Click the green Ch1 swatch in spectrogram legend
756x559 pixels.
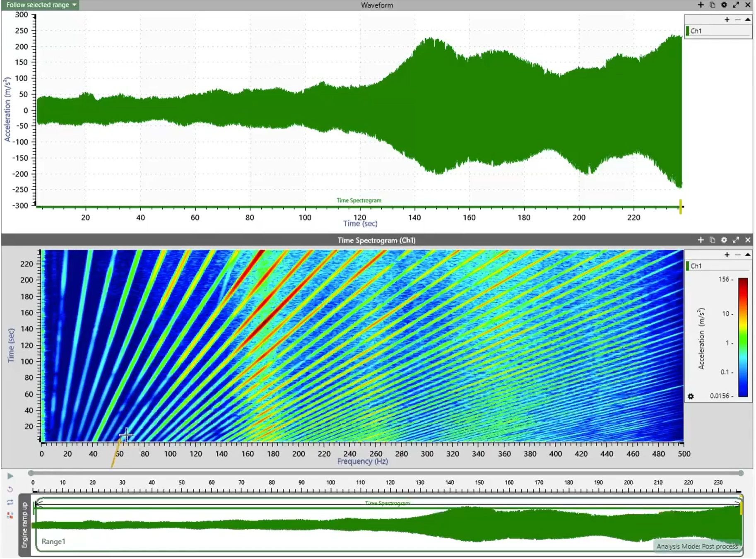click(687, 266)
